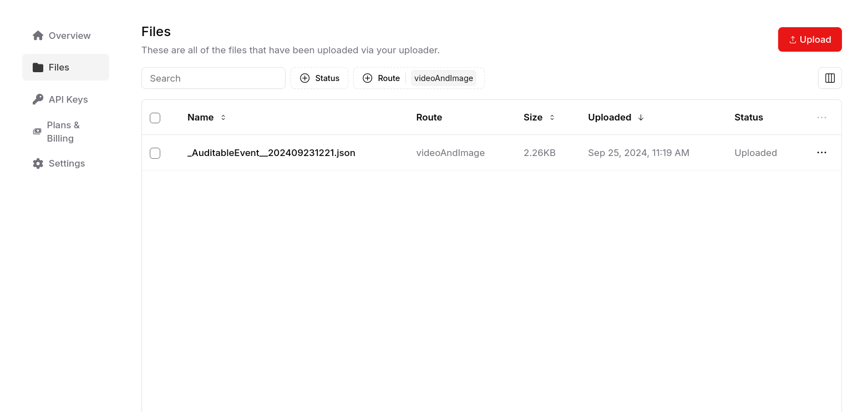Screen dimensions: 868x412
Task: Open Settings from the sidebar
Action: [x=65, y=163]
